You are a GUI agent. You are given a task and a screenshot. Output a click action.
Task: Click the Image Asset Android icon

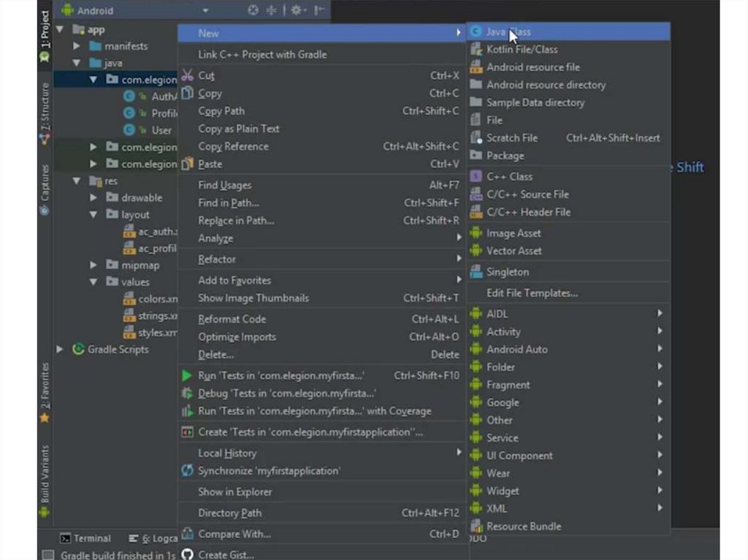click(476, 234)
